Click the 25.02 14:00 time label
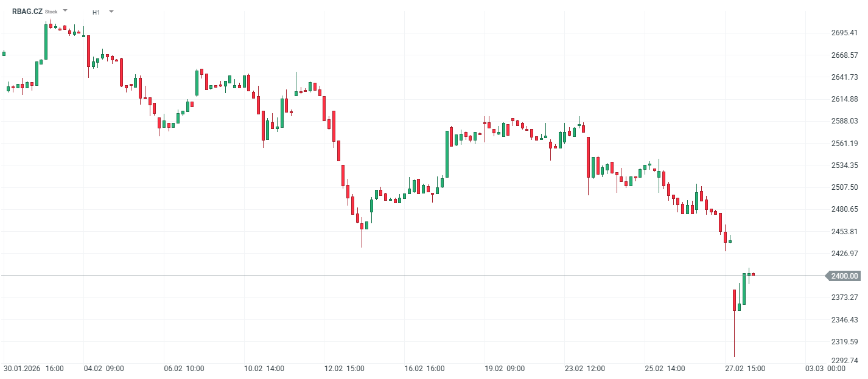 665,369
